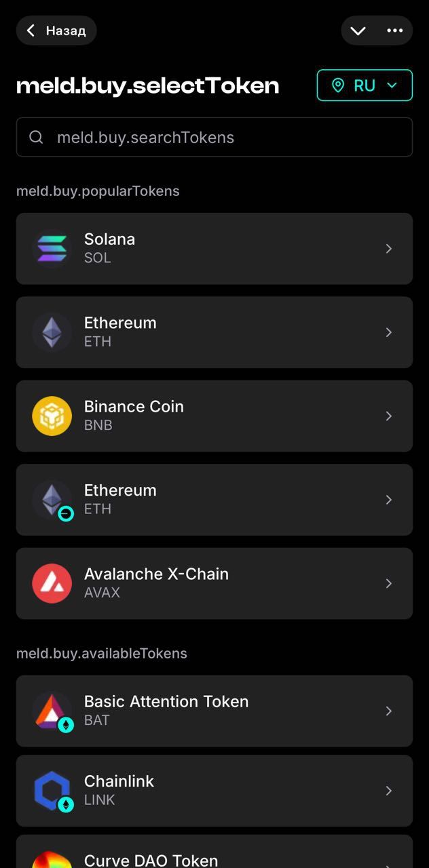Click the Avalanche X-Chain red icon

(x=52, y=583)
